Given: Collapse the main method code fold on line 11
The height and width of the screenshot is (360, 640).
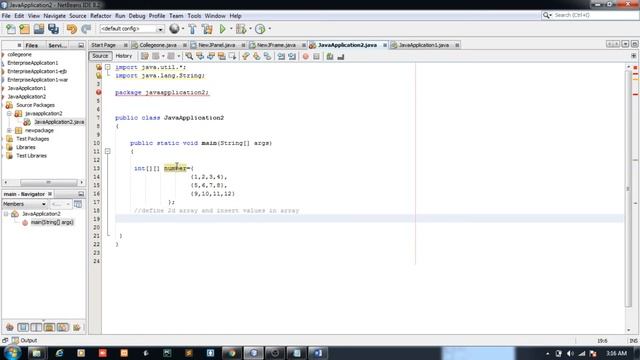Looking at the screenshot, I should [107, 151].
